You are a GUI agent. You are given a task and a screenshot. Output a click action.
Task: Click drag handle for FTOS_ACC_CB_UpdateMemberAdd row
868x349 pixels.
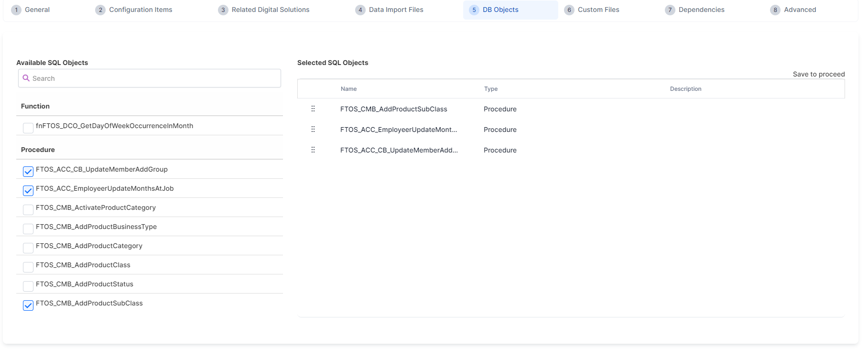coord(313,150)
